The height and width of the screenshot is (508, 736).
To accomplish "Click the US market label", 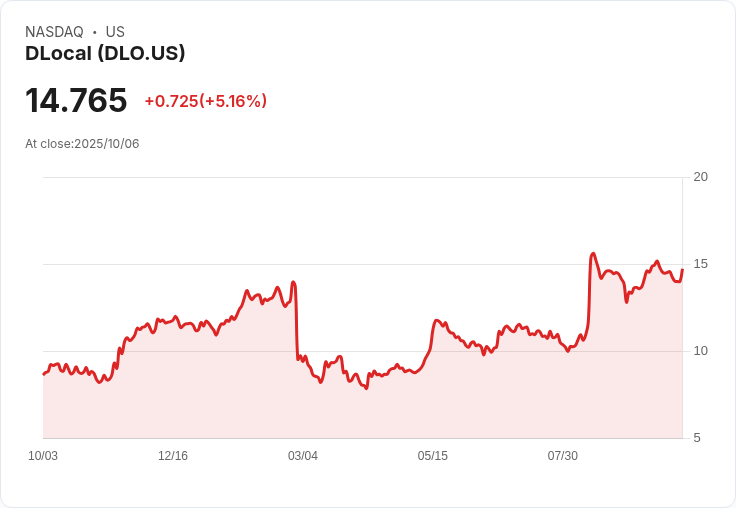I will click(x=115, y=32).
